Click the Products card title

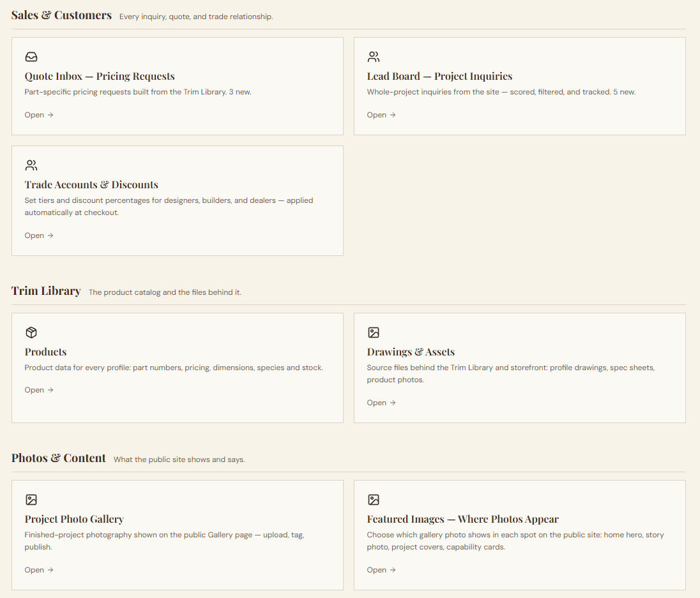coord(45,352)
